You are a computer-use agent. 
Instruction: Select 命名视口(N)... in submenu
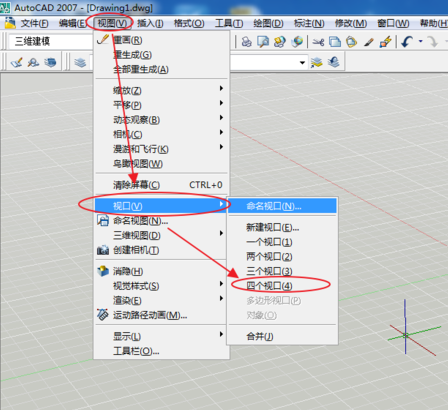click(x=283, y=206)
